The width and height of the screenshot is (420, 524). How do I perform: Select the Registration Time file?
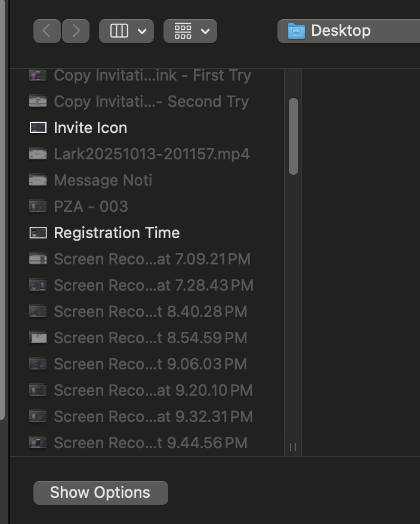point(117,233)
